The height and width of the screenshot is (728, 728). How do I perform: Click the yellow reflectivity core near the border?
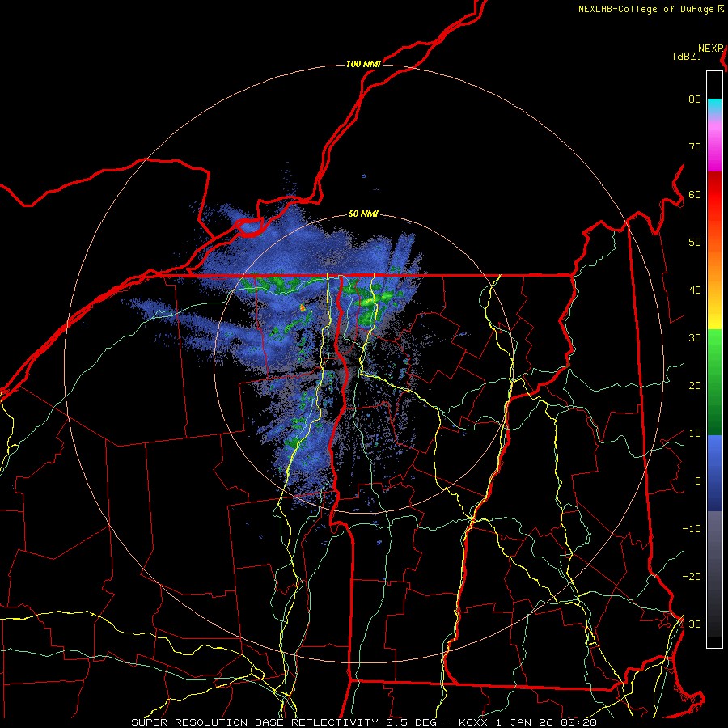point(370,302)
